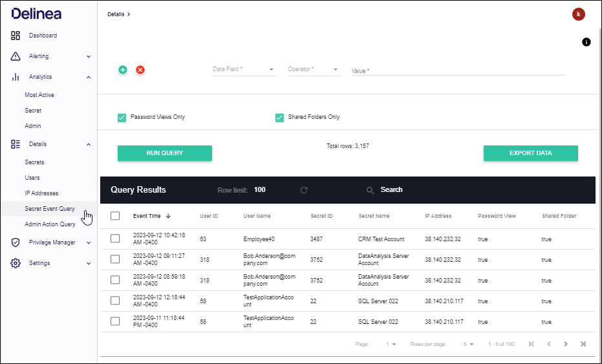Screen dimensions: 602x364
Task: Collapse the Analytics menu chevron
Action: (89, 77)
